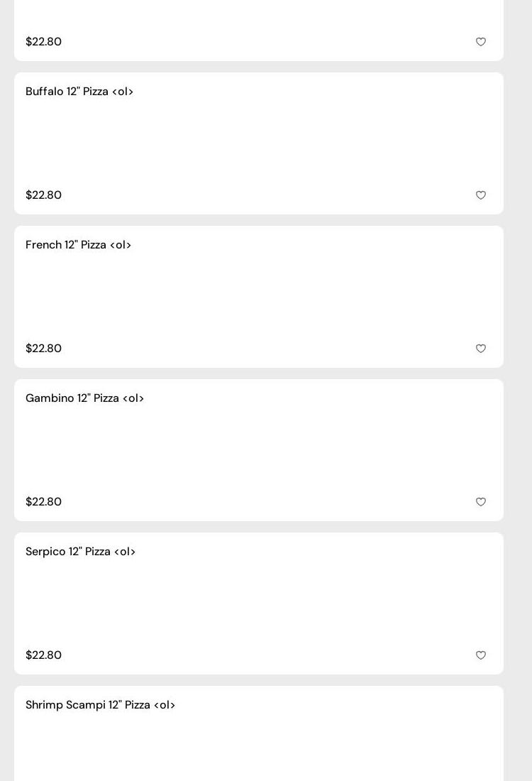The height and width of the screenshot is (781, 532).
Task: Tap the Serpico 12" Pizza price
Action: coord(43,655)
